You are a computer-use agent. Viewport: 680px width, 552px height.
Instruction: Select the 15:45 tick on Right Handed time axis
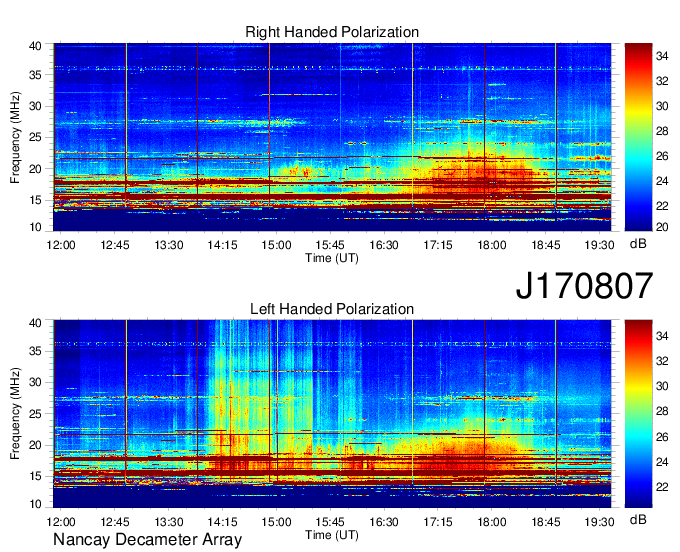pos(330,245)
